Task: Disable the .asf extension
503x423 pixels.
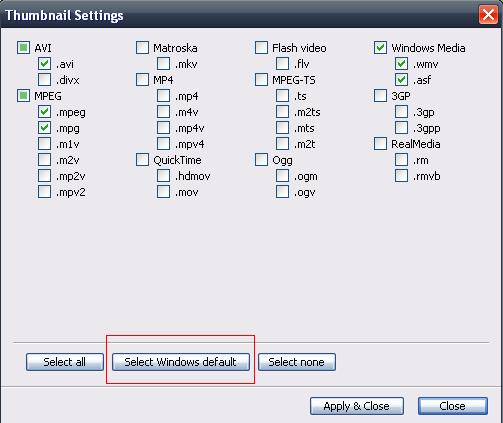Action: coord(401,80)
